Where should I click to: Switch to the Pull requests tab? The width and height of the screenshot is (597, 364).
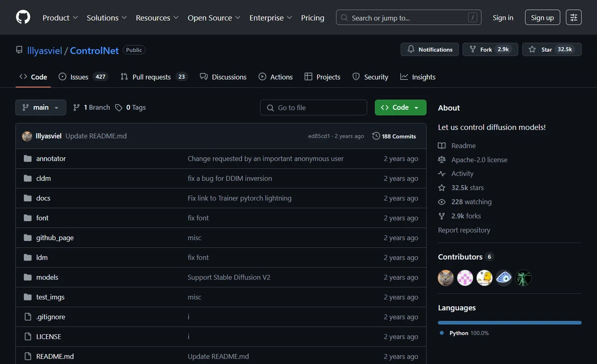(x=154, y=77)
